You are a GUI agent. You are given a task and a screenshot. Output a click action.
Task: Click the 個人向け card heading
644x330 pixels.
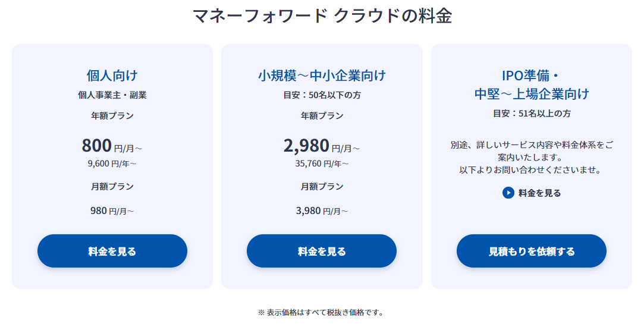tap(112, 76)
